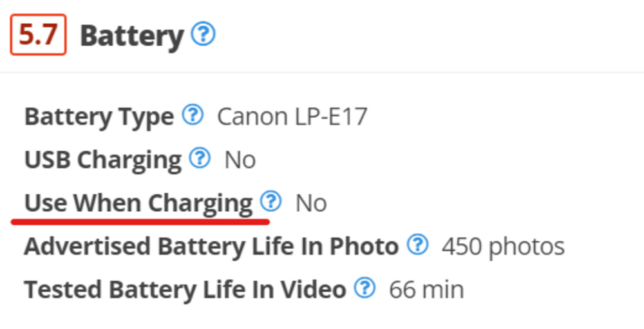Click Advertised Battery Life In Photo label
This screenshot has height=329, width=644.
(x=211, y=247)
